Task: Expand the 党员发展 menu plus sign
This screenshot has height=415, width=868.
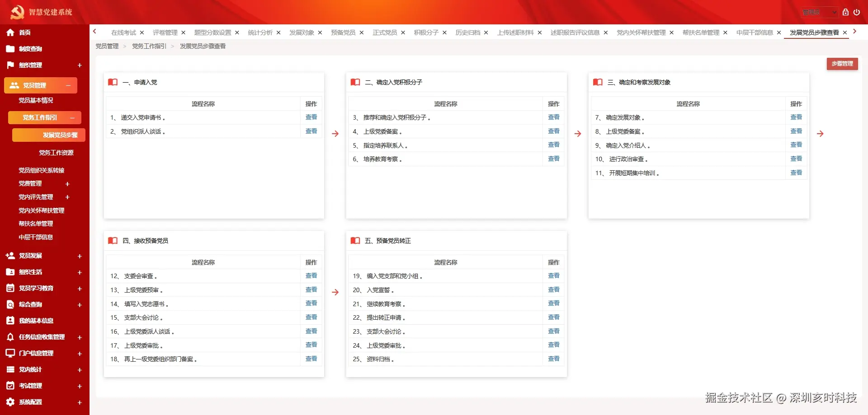Action: [80, 256]
